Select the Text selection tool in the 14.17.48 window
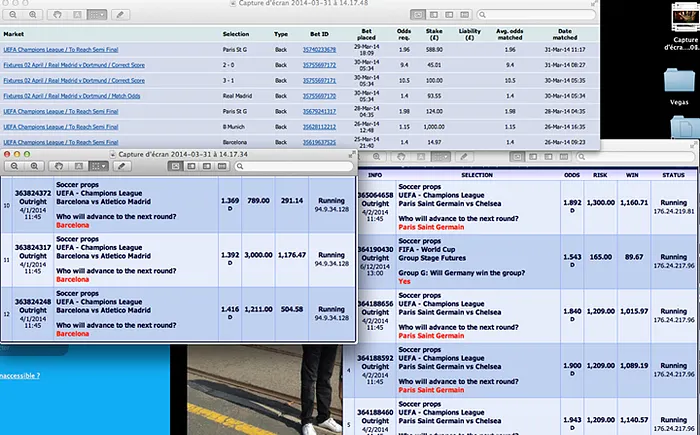Screen dimensions: 700x435 click(77, 15)
